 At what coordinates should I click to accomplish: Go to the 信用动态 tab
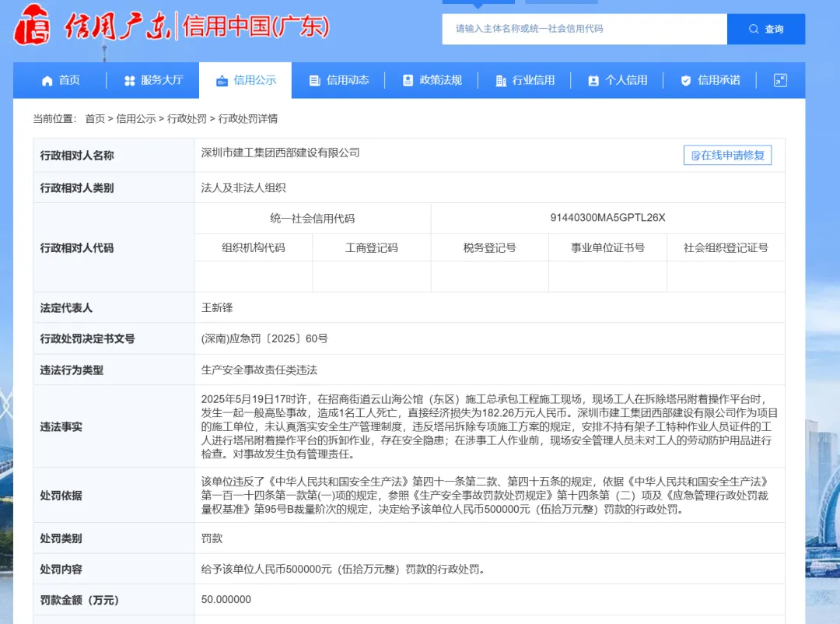pyautogui.click(x=338, y=80)
